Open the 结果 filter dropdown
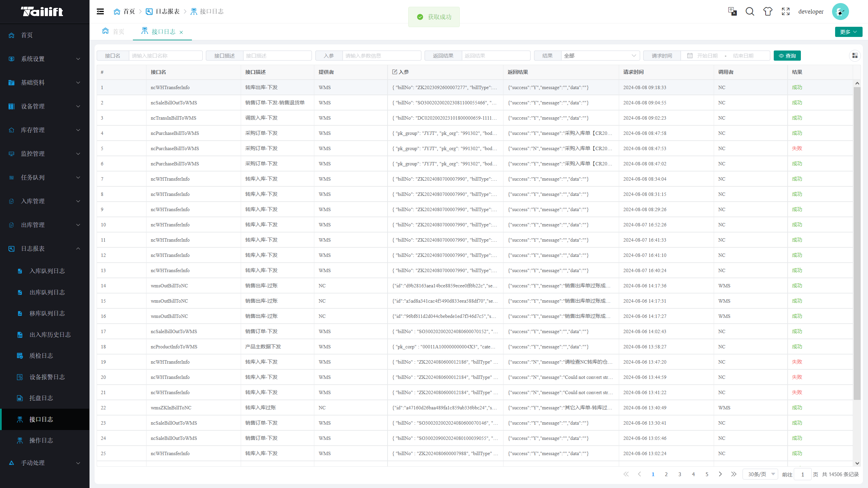 coord(600,56)
